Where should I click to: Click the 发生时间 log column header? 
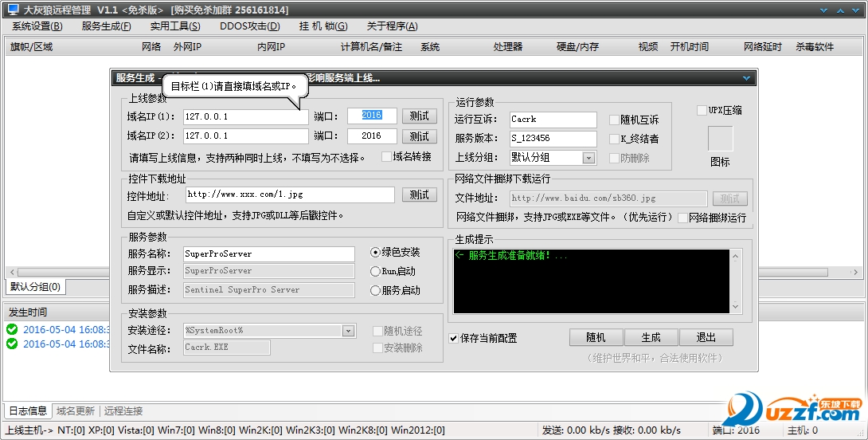pyautogui.click(x=28, y=312)
